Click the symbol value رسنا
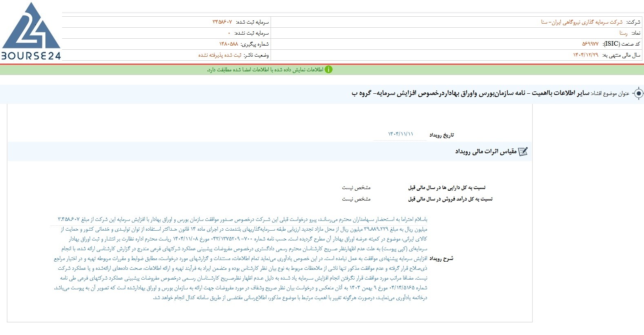This screenshot has height=335, width=644. click(624, 33)
